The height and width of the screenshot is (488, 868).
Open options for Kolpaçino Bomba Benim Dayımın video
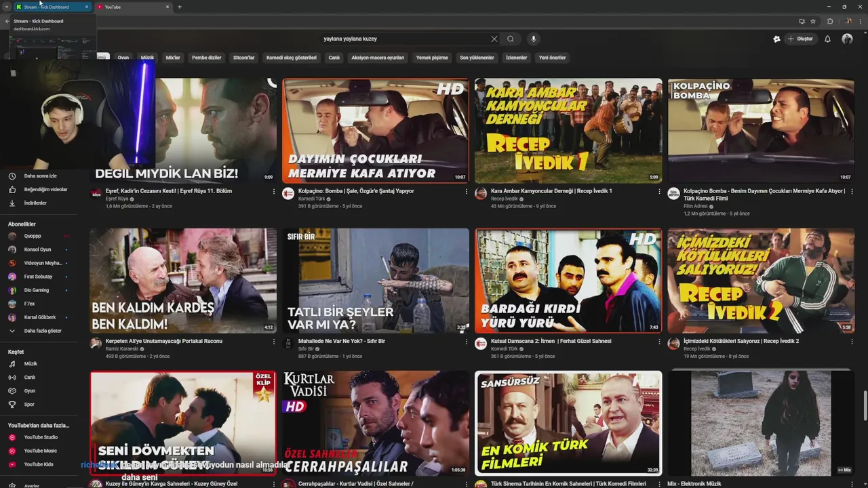851,192
